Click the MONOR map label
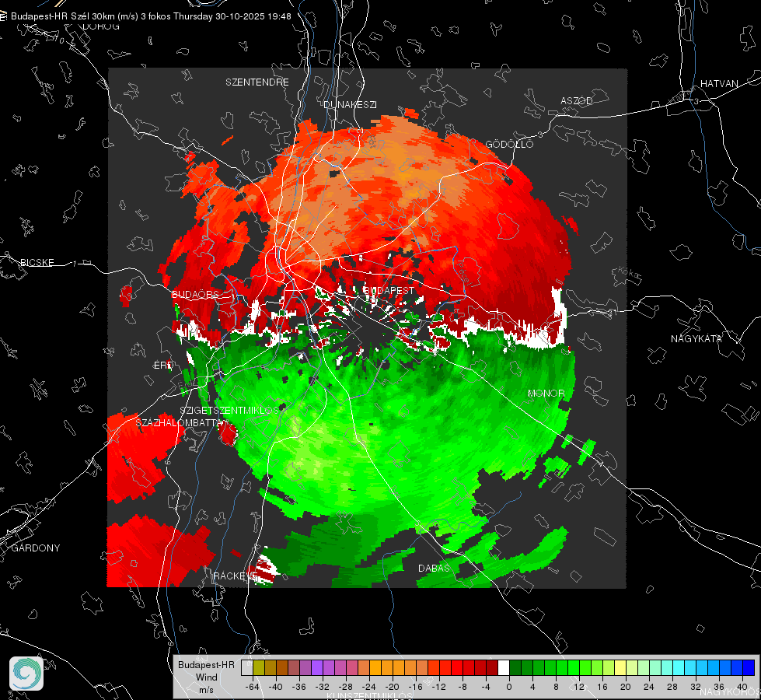761x700 pixels. click(x=546, y=393)
